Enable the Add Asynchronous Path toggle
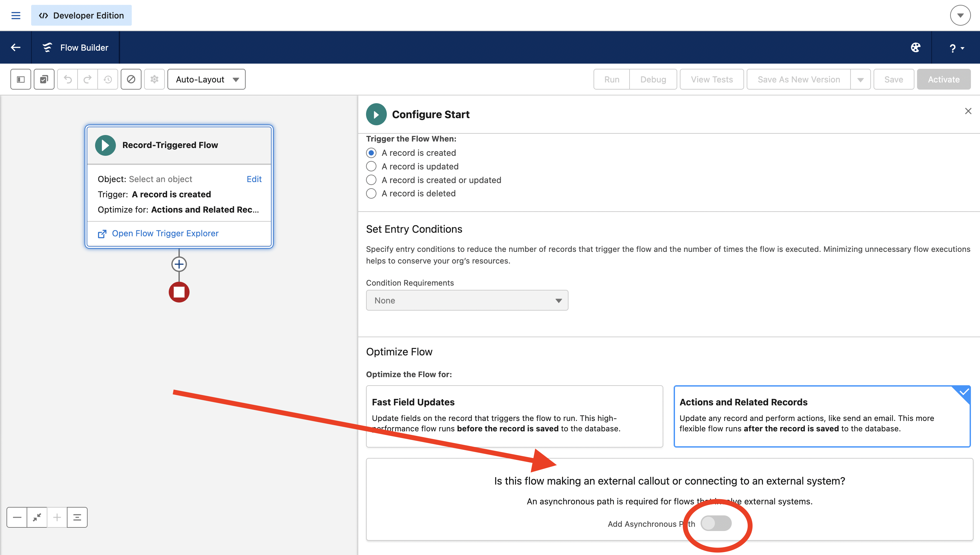 tap(716, 524)
